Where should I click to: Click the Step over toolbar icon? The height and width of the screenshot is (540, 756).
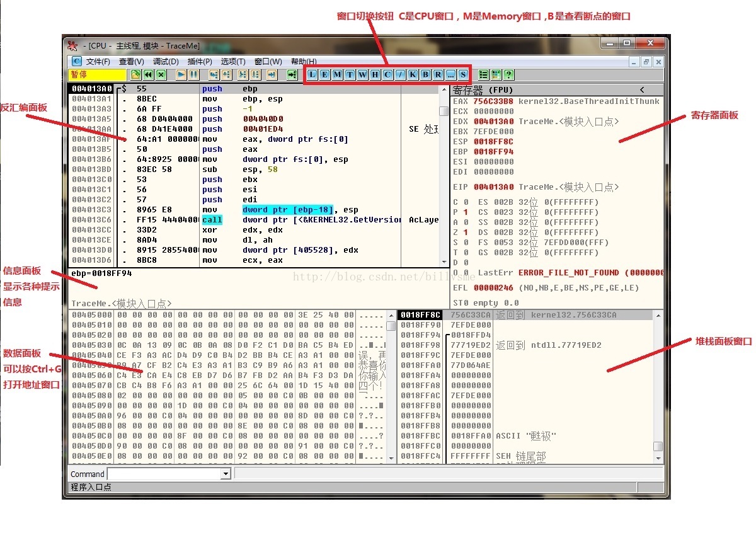pyautogui.click(x=227, y=74)
